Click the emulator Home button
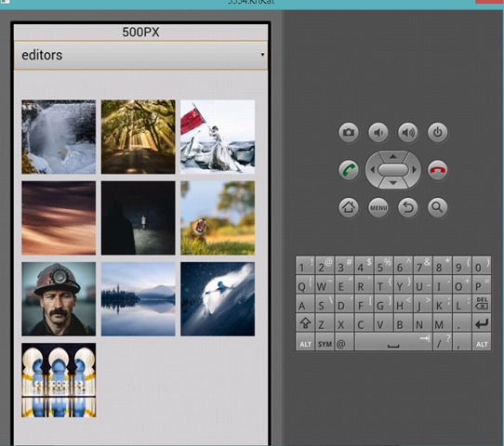This screenshot has width=504, height=446. (x=349, y=207)
